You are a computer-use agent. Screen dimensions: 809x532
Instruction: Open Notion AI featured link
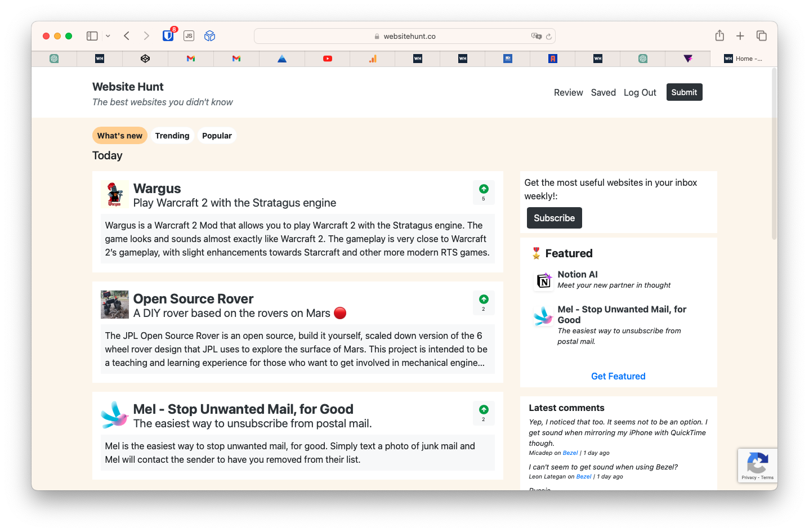578,274
